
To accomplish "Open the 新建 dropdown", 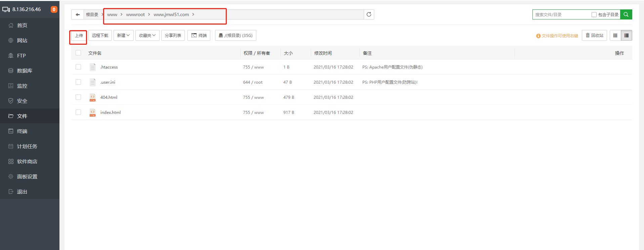I will (124, 35).
